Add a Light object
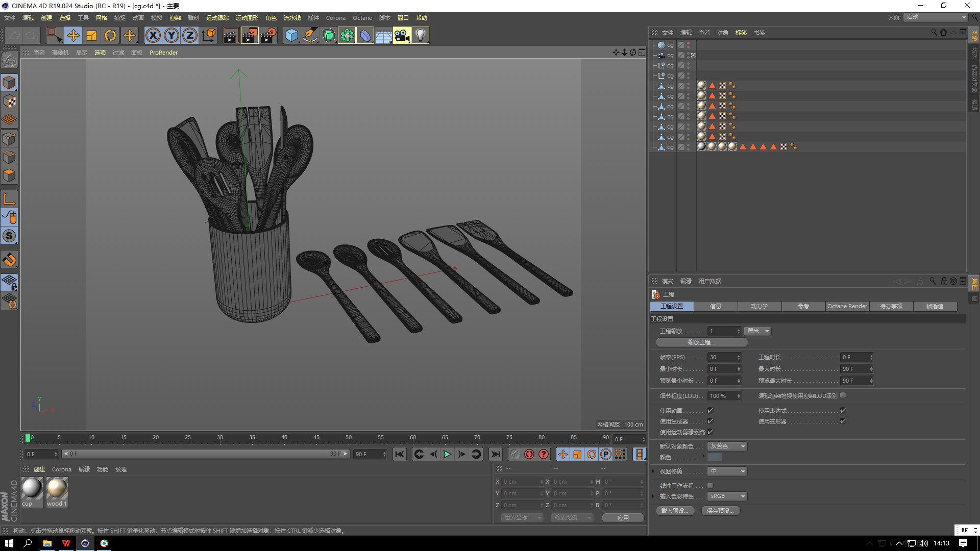 420,36
